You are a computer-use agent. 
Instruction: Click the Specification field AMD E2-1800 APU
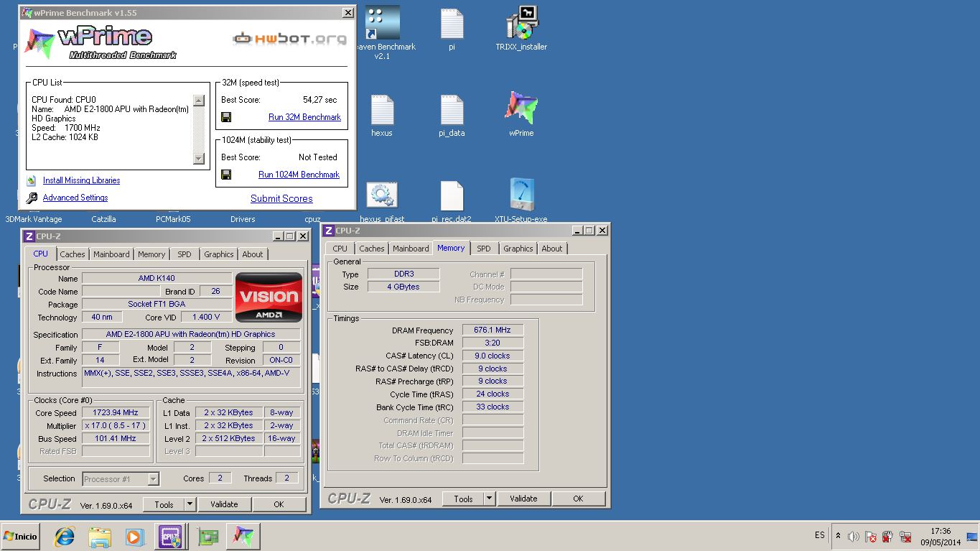pyautogui.click(x=190, y=334)
